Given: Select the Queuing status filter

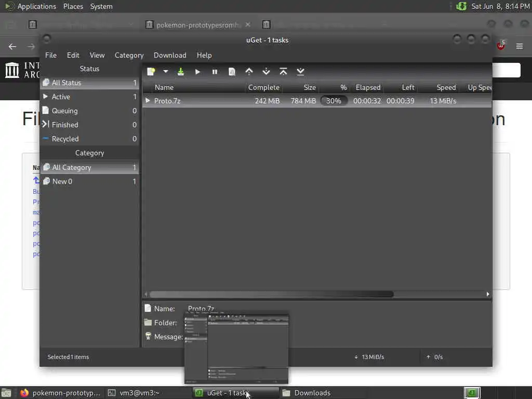Looking at the screenshot, I should tap(89, 111).
